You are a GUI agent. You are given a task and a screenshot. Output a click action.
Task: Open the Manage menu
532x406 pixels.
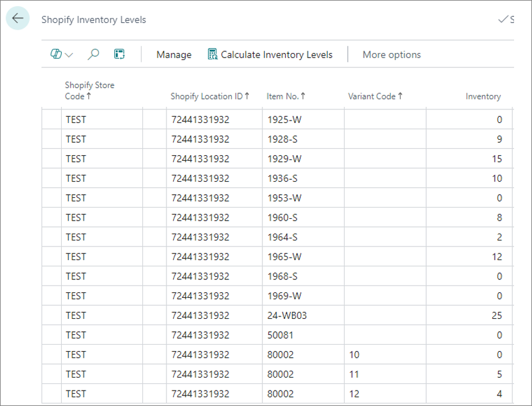click(x=174, y=54)
